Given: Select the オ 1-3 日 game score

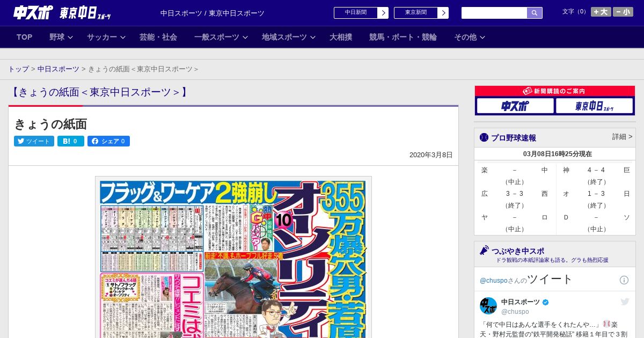Looking at the screenshot, I should 596,194.
